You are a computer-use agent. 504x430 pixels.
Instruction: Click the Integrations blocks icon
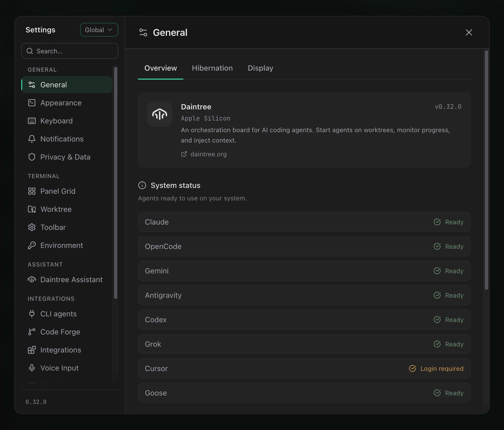pyautogui.click(x=32, y=350)
